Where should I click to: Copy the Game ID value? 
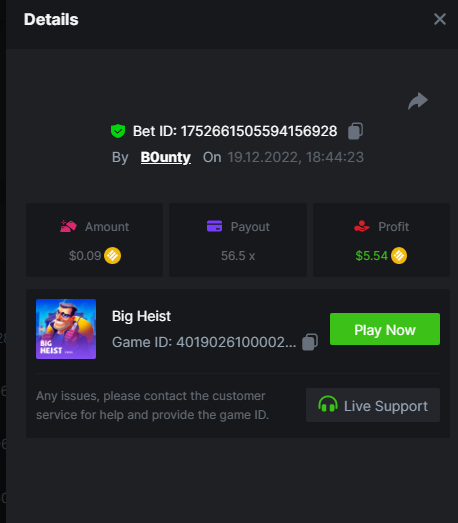[x=310, y=342]
